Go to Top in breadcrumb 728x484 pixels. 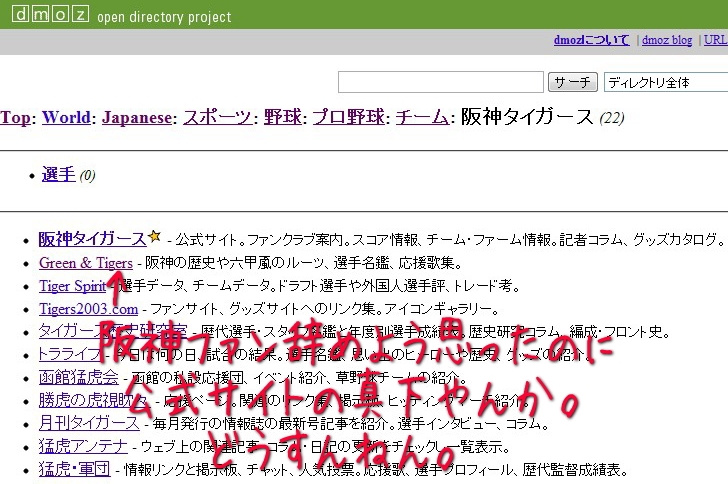click(x=15, y=117)
